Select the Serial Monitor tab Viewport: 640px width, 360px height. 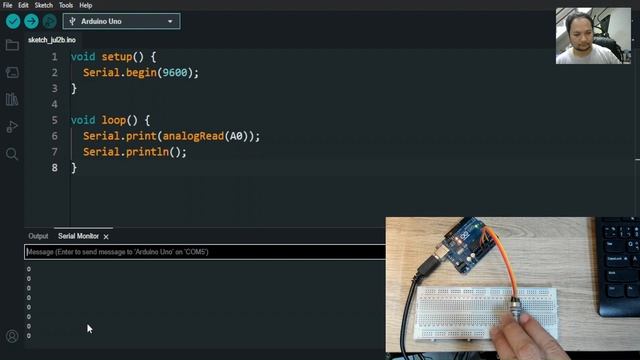[x=78, y=236]
